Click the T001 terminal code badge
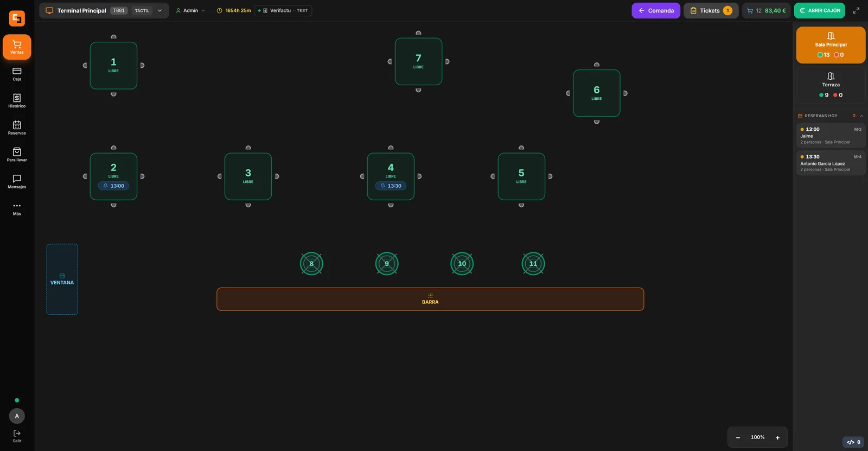The height and width of the screenshot is (451, 868). (119, 10)
